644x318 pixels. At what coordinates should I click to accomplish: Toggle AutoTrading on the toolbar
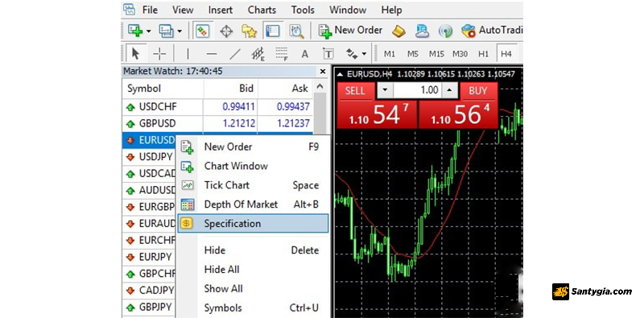point(491,31)
